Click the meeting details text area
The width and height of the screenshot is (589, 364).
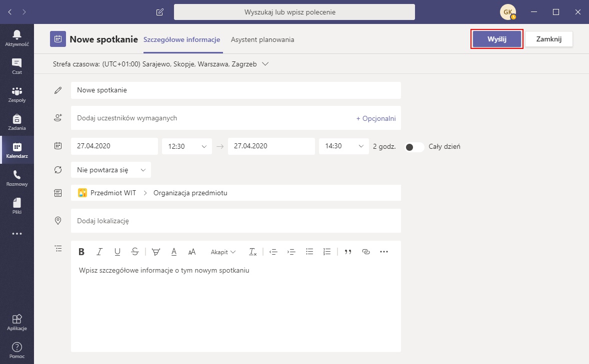click(x=236, y=307)
